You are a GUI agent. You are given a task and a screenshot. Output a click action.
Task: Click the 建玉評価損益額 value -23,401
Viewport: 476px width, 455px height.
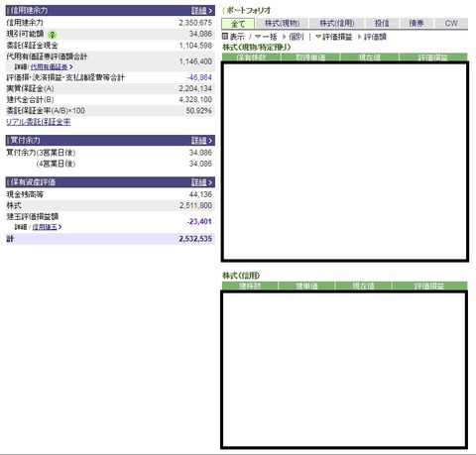pos(199,222)
